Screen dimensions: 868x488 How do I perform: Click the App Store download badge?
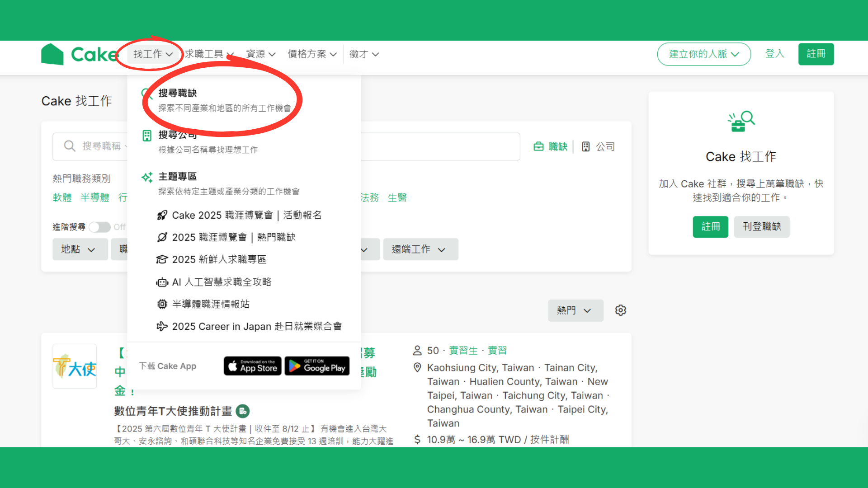pos(252,366)
